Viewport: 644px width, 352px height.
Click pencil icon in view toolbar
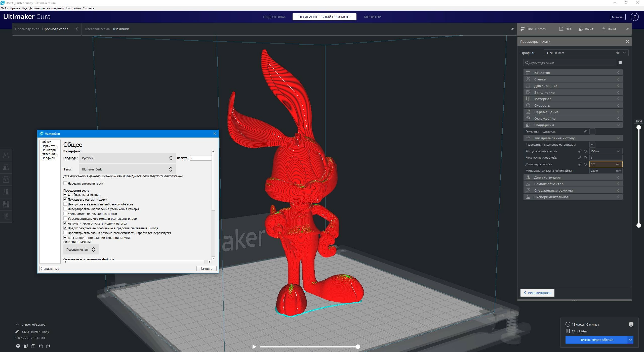tap(512, 29)
